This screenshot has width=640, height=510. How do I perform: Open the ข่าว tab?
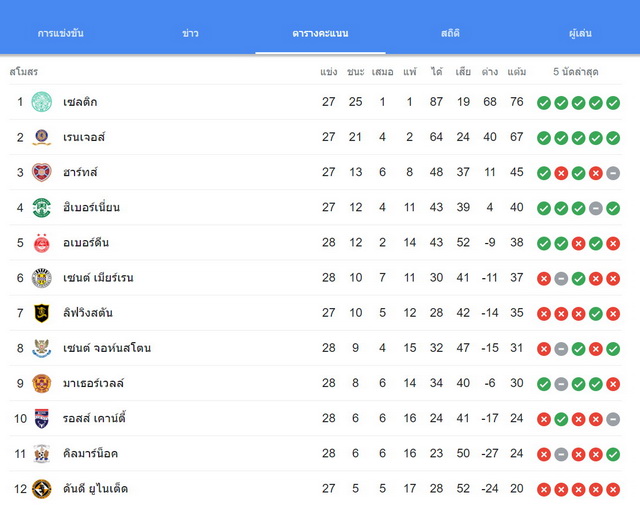pos(190,33)
